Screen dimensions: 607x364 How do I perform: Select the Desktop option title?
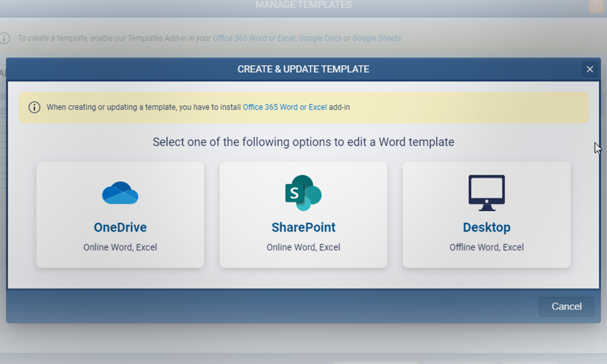click(486, 227)
